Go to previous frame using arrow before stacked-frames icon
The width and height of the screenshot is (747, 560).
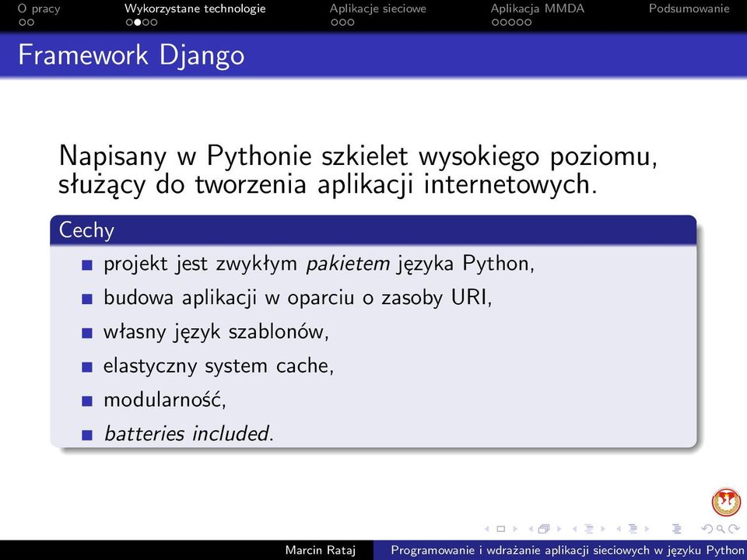[531, 529]
